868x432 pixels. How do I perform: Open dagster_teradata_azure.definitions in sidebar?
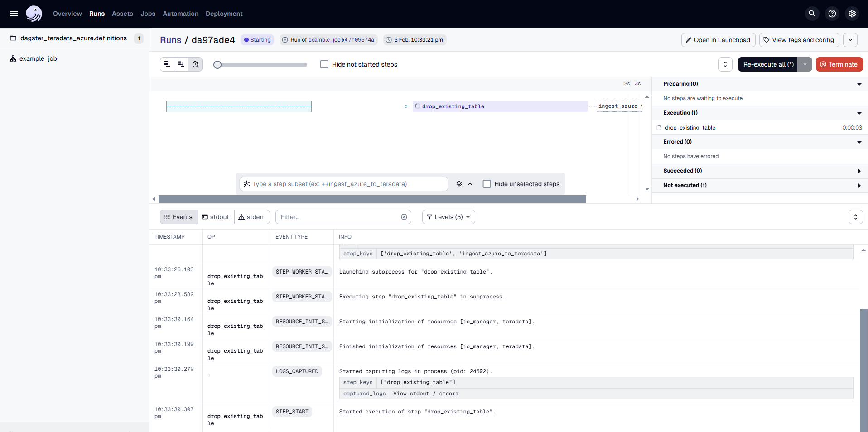pos(73,38)
